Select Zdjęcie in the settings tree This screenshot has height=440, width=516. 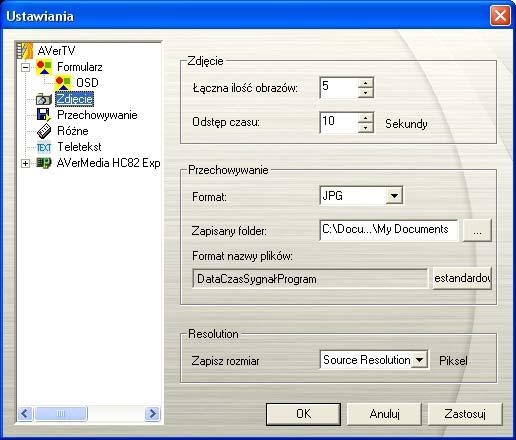[74, 99]
